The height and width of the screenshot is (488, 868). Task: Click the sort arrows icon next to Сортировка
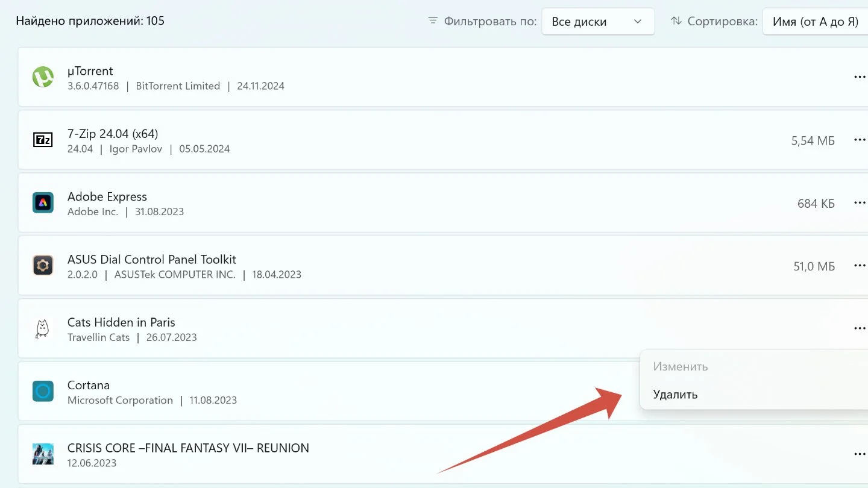676,21
